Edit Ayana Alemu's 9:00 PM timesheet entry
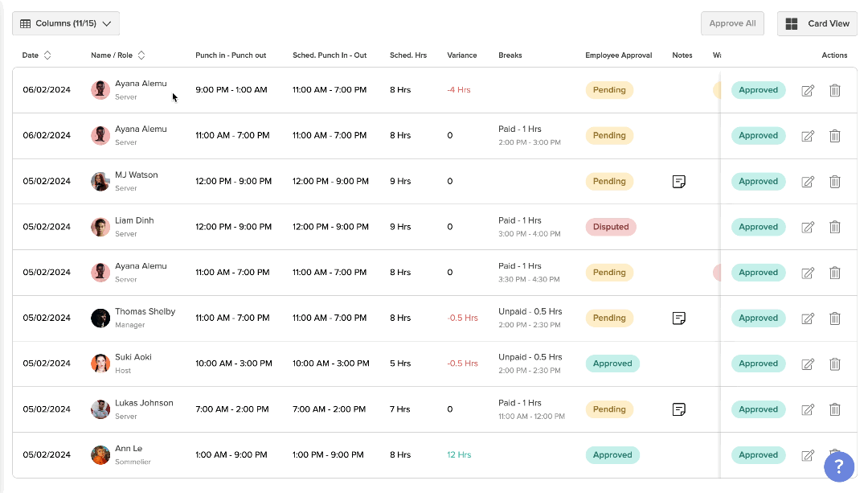This screenshot has height=493, width=868. coord(808,91)
